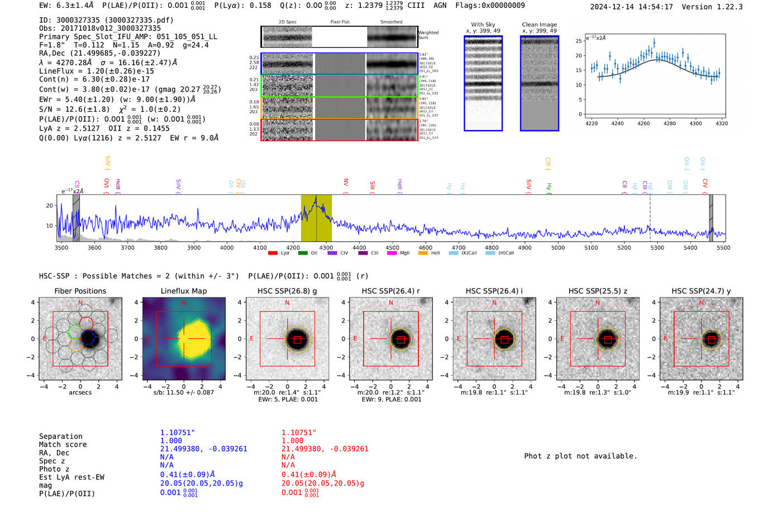Open the Fiber Positions thumbnail
Image resolution: width=782 pixels, height=532 pixels.
80,339
